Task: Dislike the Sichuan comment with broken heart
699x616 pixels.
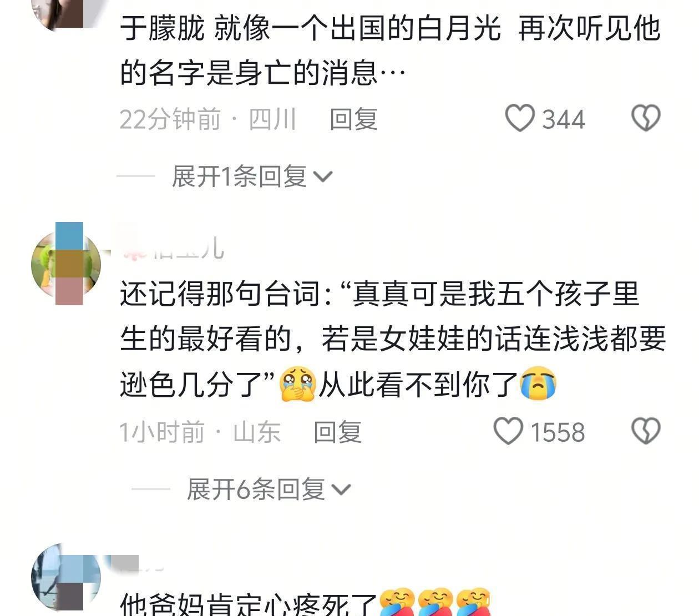Action: click(x=646, y=118)
